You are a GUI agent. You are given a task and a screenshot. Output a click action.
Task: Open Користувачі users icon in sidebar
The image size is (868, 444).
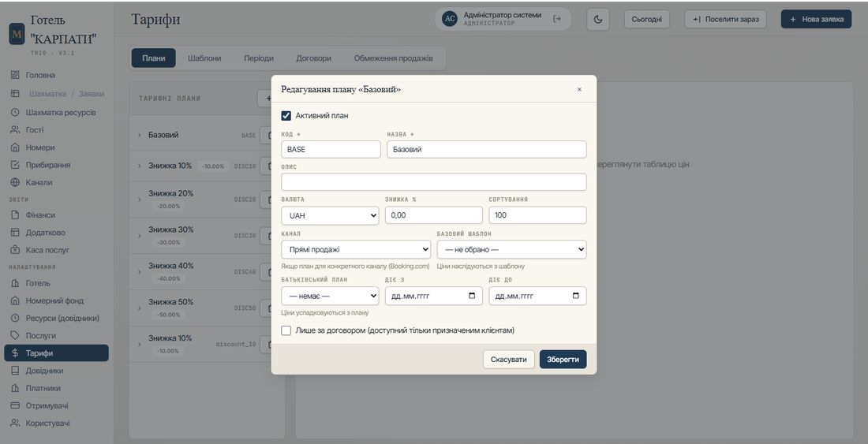point(16,423)
